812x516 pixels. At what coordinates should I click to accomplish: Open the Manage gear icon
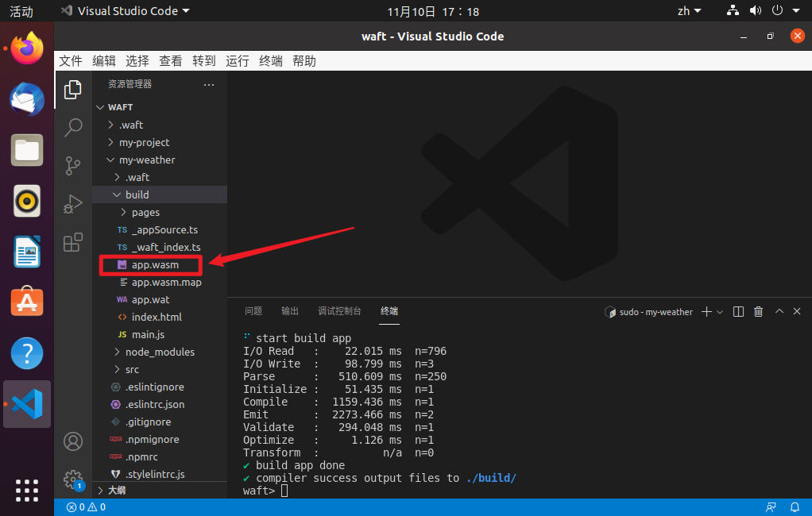pyautogui.click(x=73, y=479)
